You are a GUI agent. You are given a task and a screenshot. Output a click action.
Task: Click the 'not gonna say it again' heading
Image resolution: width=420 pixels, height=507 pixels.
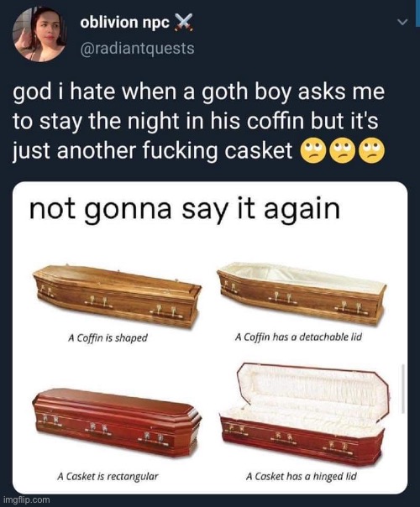[185, 208]
